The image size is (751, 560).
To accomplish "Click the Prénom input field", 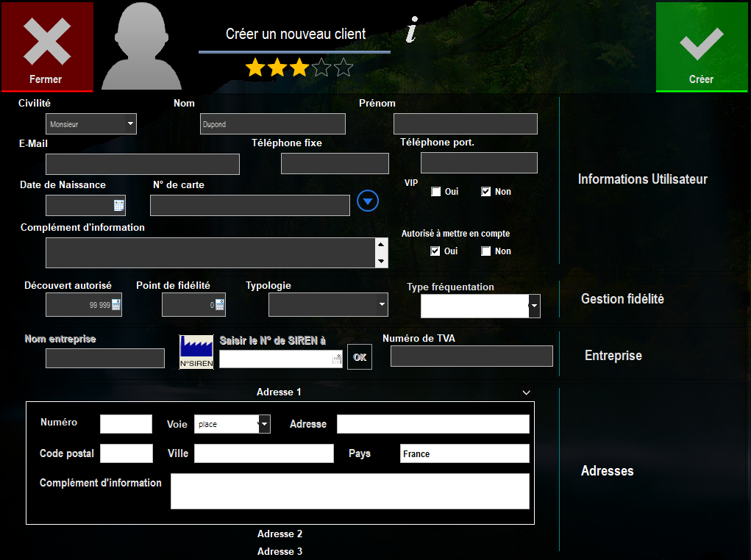I will (x=466, y=124).
